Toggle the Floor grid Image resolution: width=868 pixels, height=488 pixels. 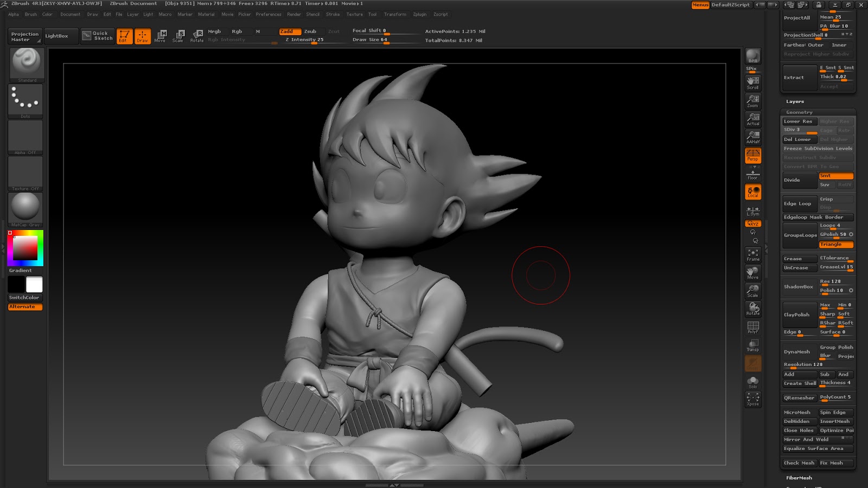(x=753, y=174)
